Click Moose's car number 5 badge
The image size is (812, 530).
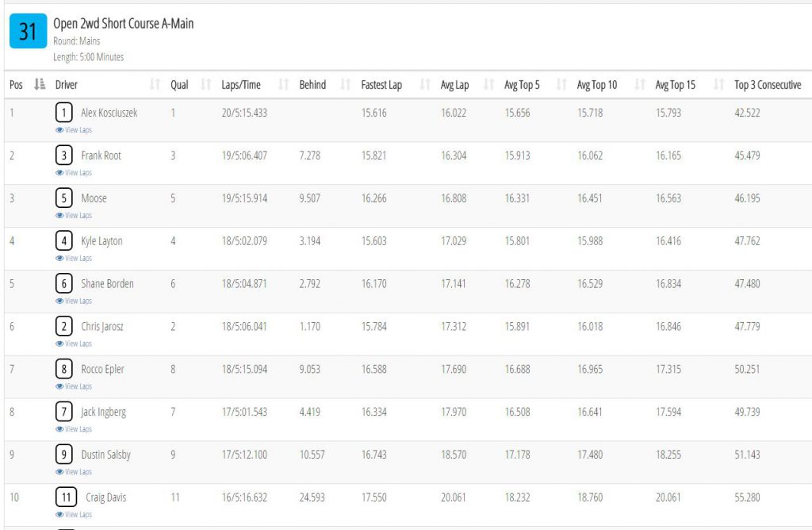[63, 198]
